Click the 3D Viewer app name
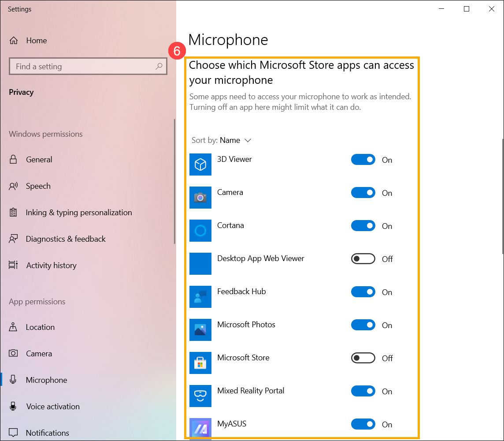 point(234,159)
